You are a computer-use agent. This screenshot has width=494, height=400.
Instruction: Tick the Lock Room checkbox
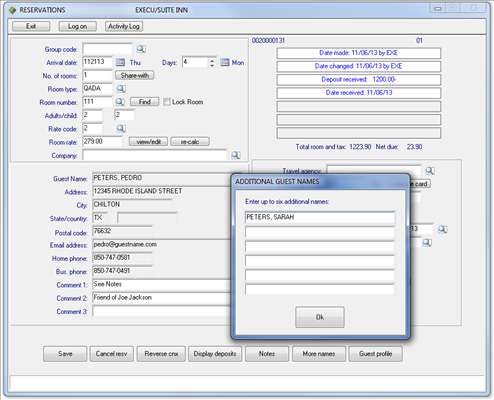click(167, 102)
